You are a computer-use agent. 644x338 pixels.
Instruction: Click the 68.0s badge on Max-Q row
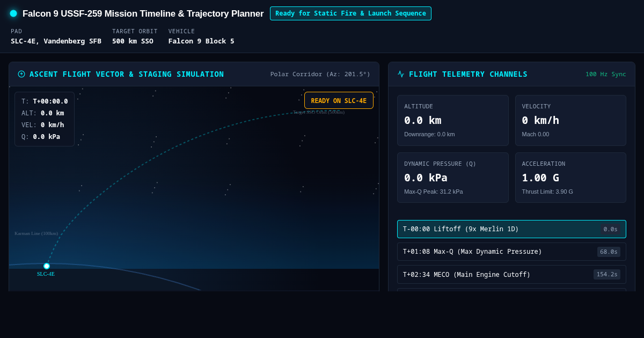click(609, 252)
